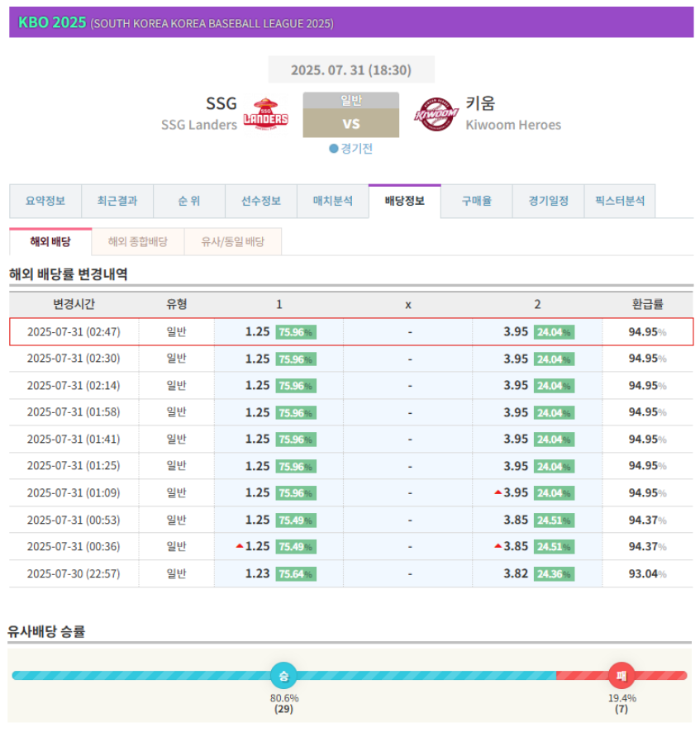Click the 유사배당 승률 section heading
Screen dimensions: 700x732
click(46, 632)
